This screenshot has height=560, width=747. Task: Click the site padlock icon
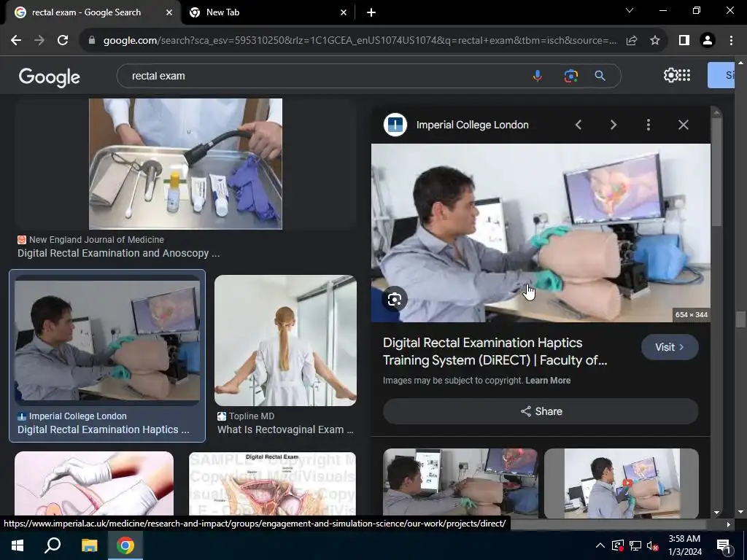pos(92,41)
